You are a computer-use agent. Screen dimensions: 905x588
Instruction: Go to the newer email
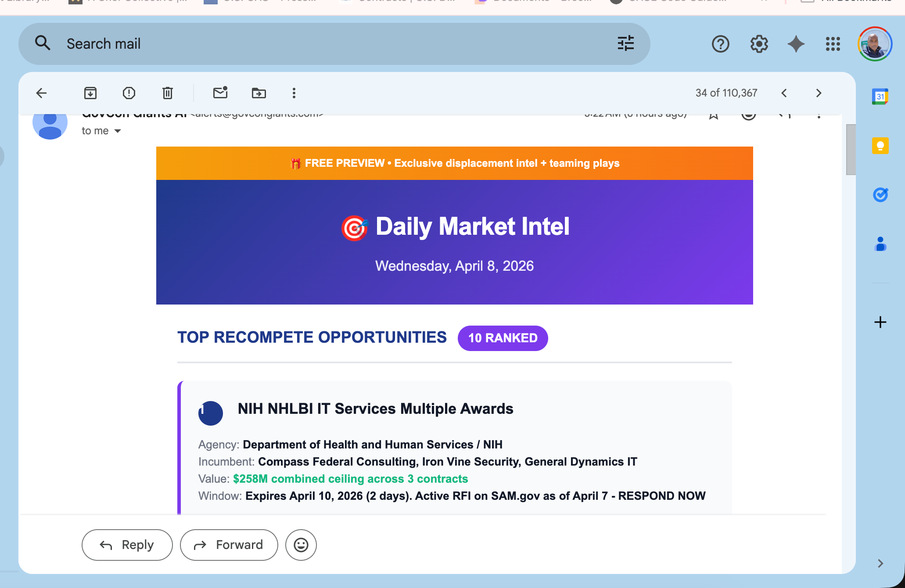coord(784,93)
